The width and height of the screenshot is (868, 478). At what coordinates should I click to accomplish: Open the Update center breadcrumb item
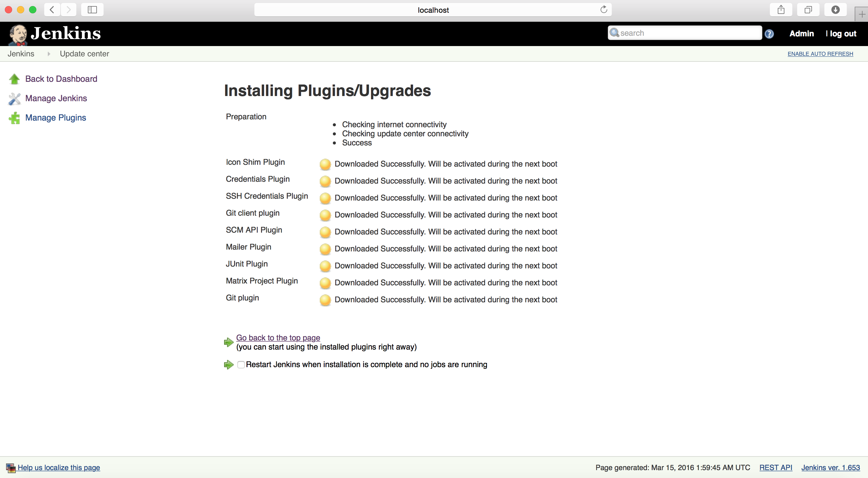(x=84, y=54)
